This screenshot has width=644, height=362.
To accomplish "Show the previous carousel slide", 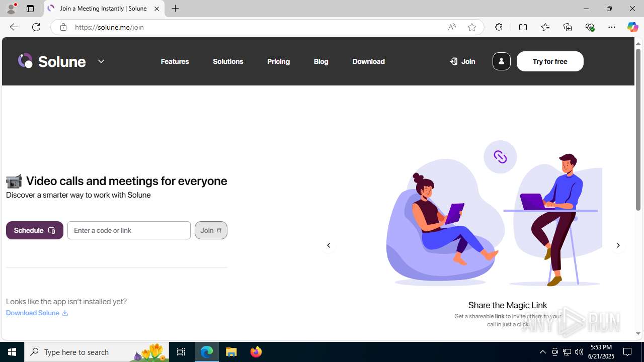I will (x=329, y=245).
